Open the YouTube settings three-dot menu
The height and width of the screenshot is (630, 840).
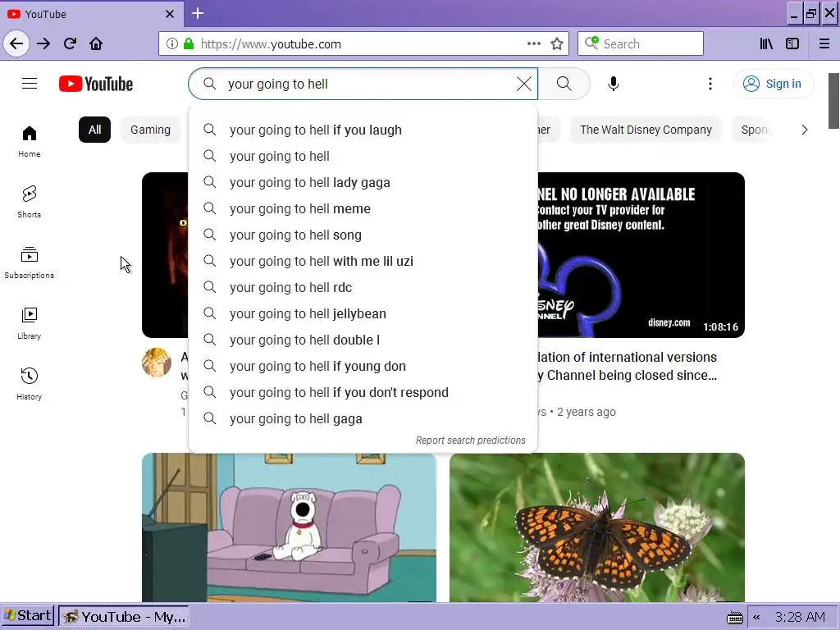pyautogui.click(x=710, y=84)
